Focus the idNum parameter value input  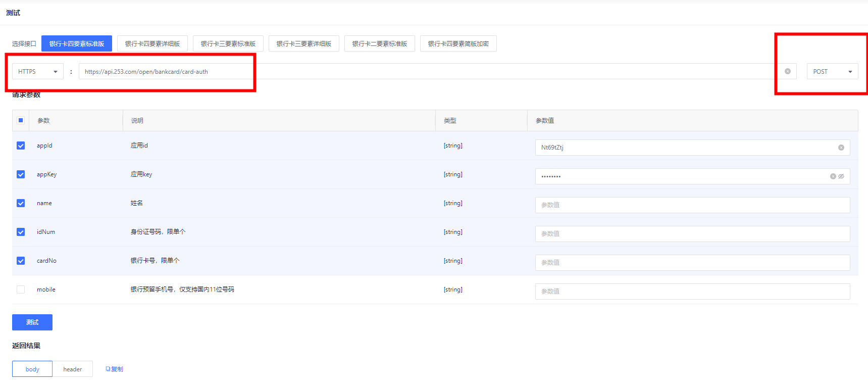(692, 234)
